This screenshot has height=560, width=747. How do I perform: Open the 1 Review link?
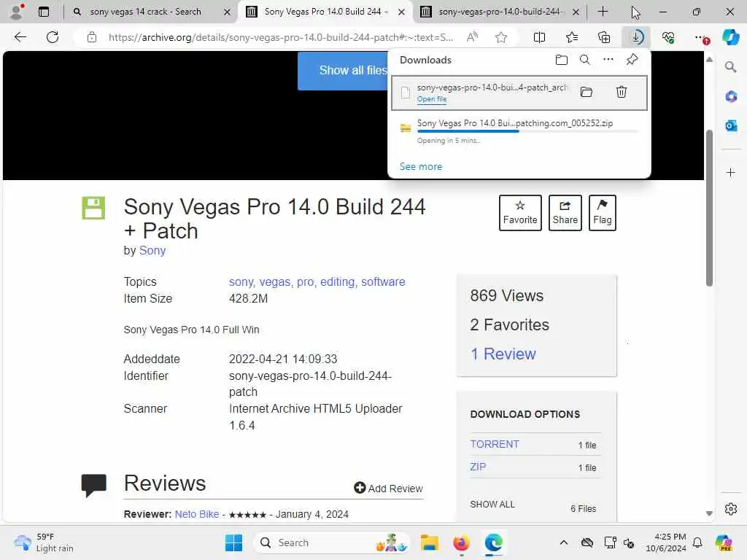[503, 354]
